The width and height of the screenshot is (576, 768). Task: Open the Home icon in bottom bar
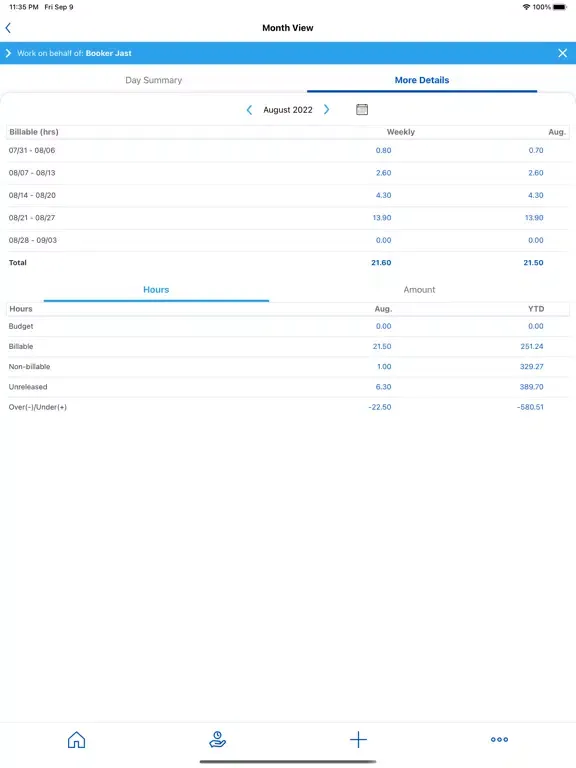pyautogui.click(x=76, y=740)
